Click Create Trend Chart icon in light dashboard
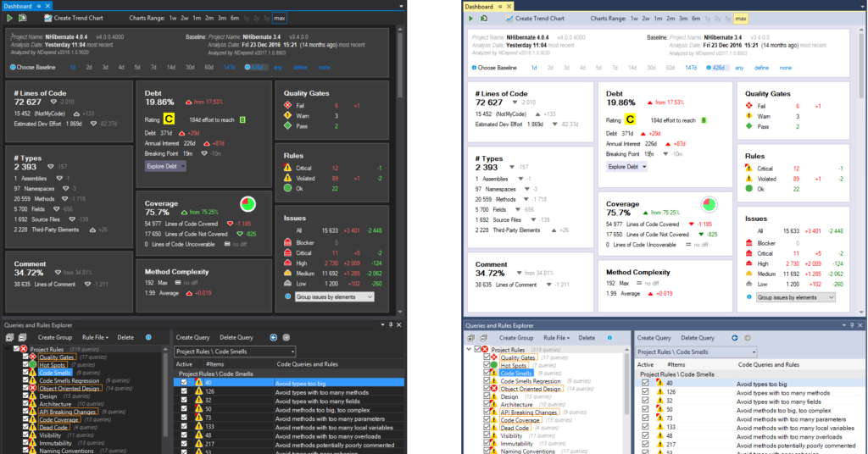Viewport: 868px width, 454px height. [x=509, y=18]
